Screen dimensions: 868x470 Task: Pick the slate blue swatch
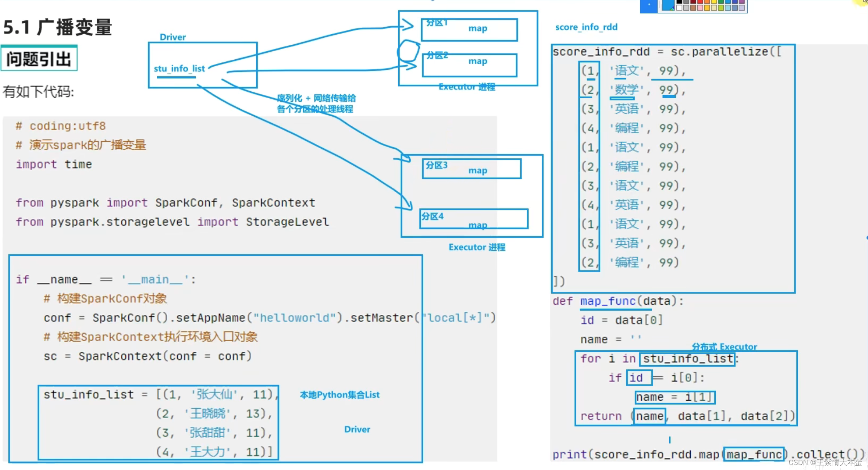coord(735,8)
